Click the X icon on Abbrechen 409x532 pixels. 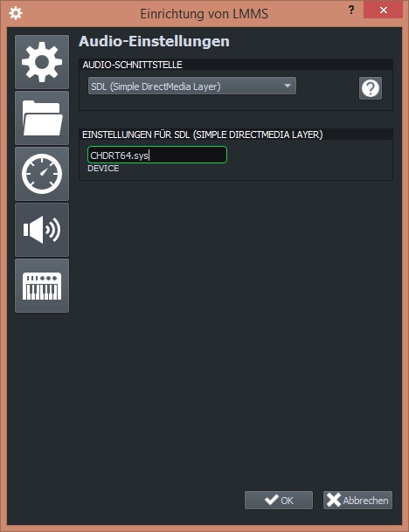click(334, 500)
